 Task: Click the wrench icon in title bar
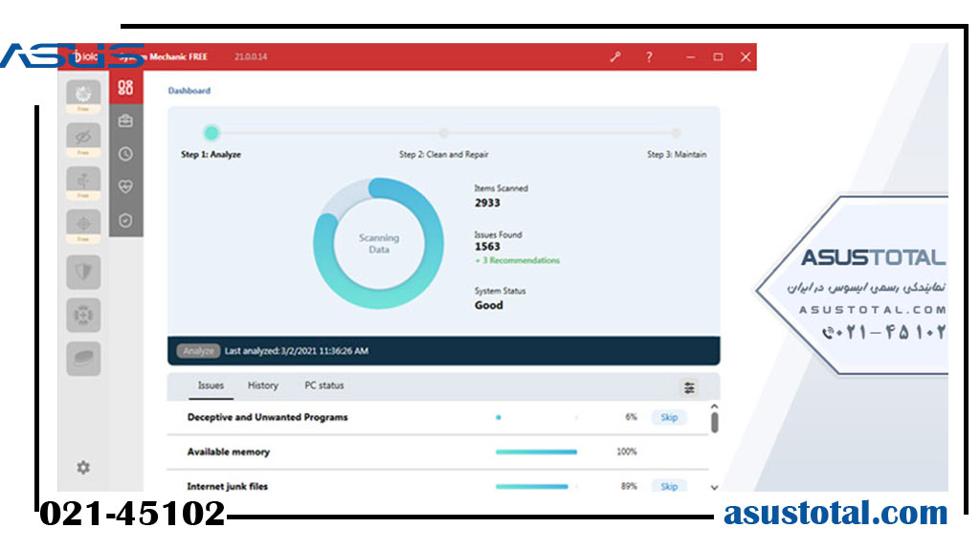(615, 56)
